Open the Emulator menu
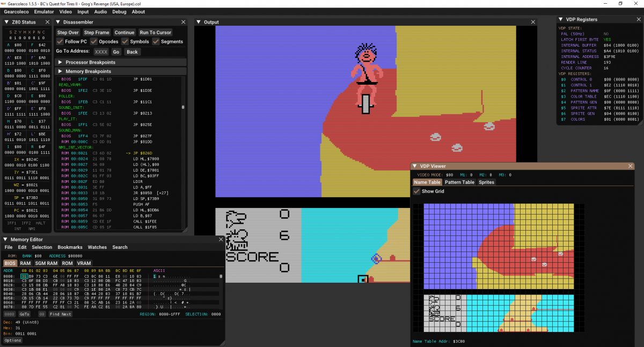The height and width of the screenshot is (347, 644). [x=44, y=11]
